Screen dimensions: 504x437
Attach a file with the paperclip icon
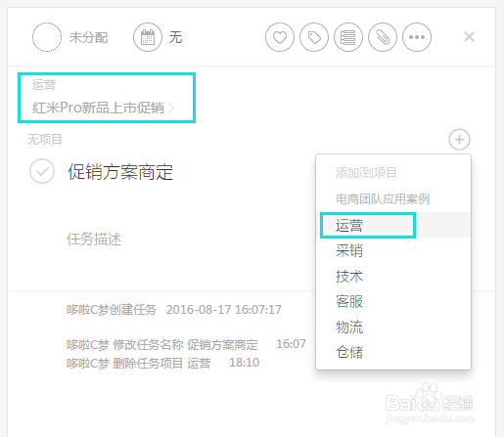[383, 37]
